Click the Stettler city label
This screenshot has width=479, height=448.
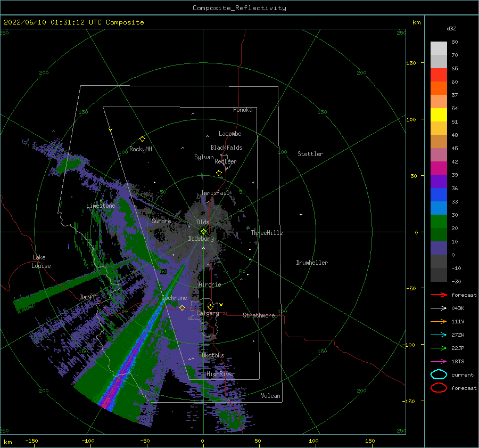tap(310, 154)
